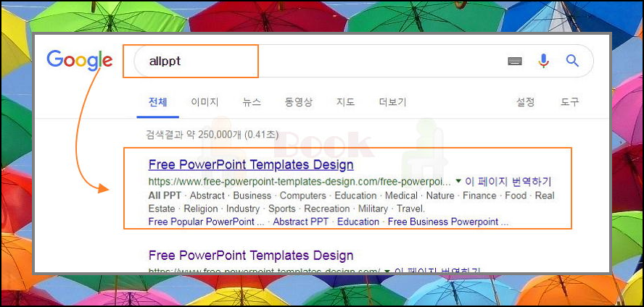Open the Abstract PPT sitelink
The image size is (644, 307).
(x=301, y=222)
